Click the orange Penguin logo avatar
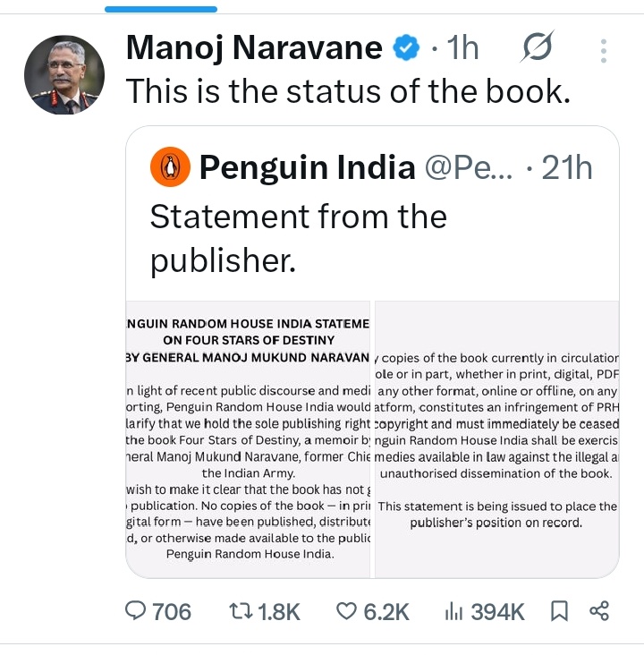644x655 pixels. 170,167
